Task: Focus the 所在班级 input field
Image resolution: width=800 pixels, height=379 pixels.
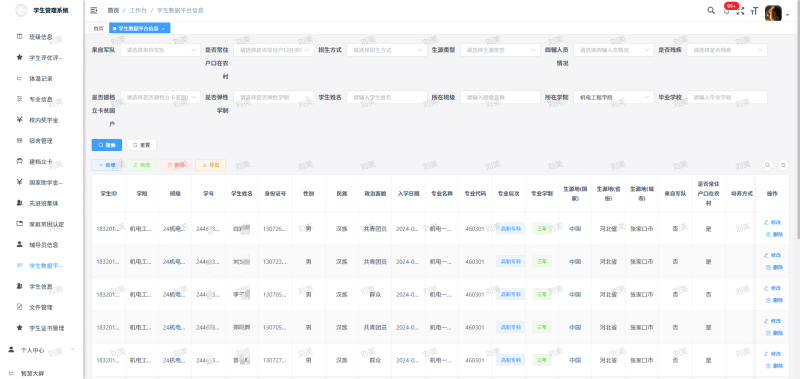Action: (x=501, y=97)
